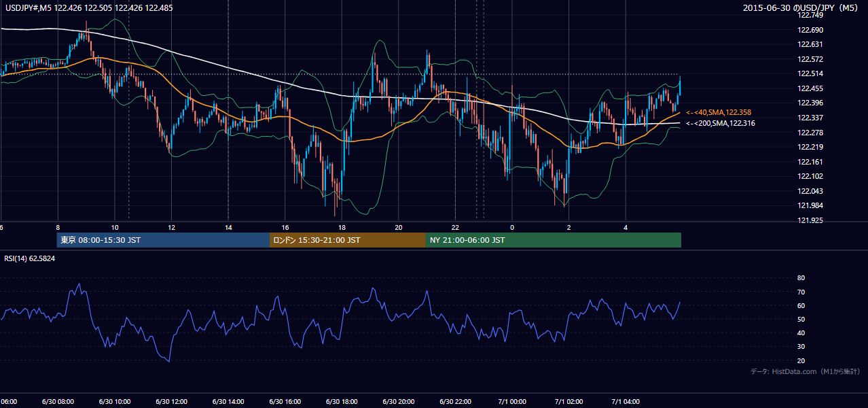Select the 東京 08:00-15:30 JST session bar

[163, 240]
